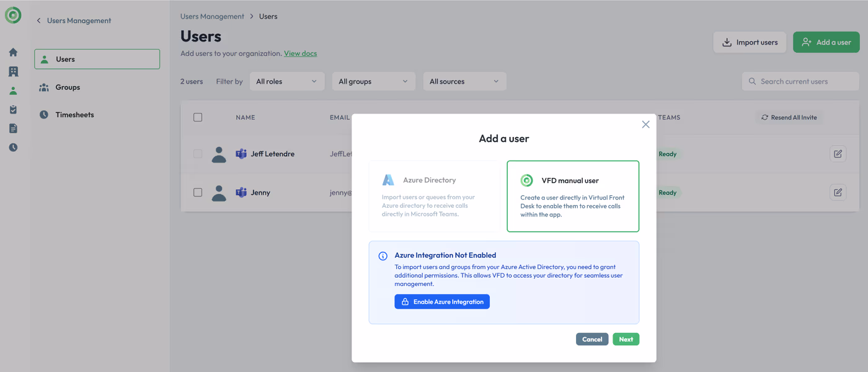Select the VFD manual user option card
The width and height of the screenshot is (868, 372).
[573, 196]
